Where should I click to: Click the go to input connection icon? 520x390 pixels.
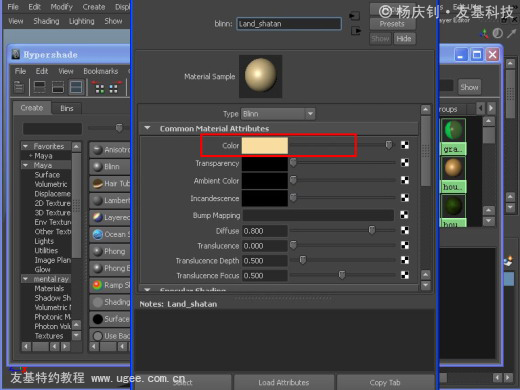355,16
